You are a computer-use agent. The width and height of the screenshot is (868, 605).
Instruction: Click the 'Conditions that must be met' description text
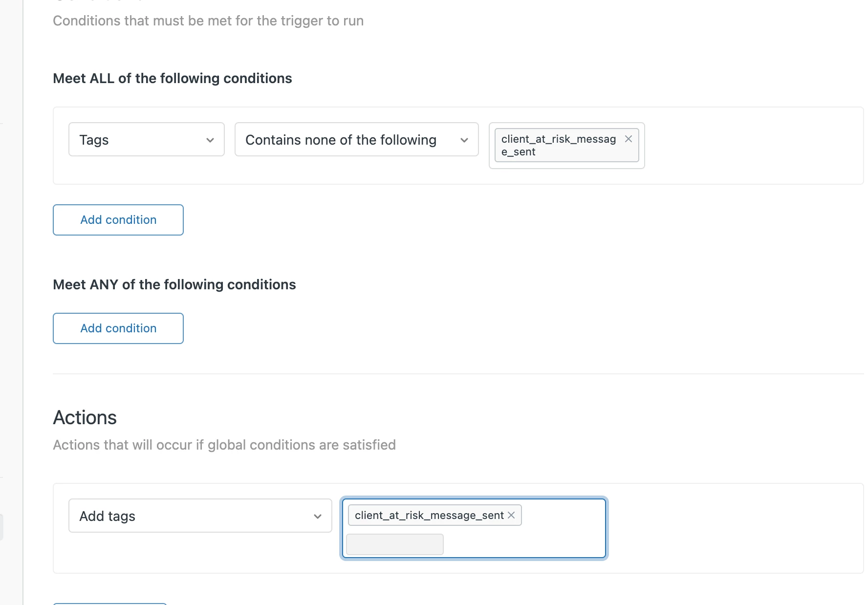click(x=208, y=21)
